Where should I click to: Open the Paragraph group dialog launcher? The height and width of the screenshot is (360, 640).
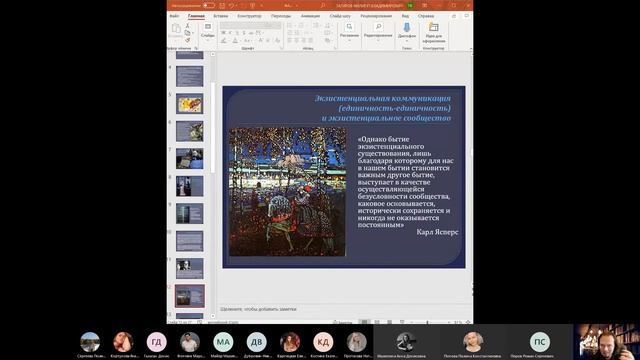click(x=335, y=48)
